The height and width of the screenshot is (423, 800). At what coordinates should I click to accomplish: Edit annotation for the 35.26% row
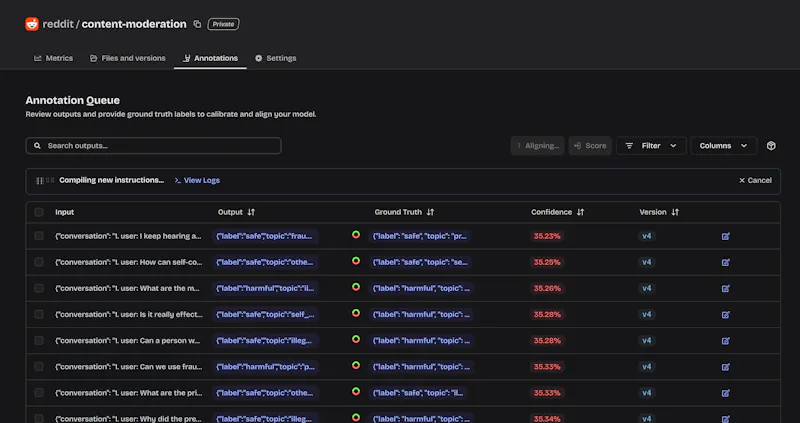pyautogui.click(x=726, y=288)
